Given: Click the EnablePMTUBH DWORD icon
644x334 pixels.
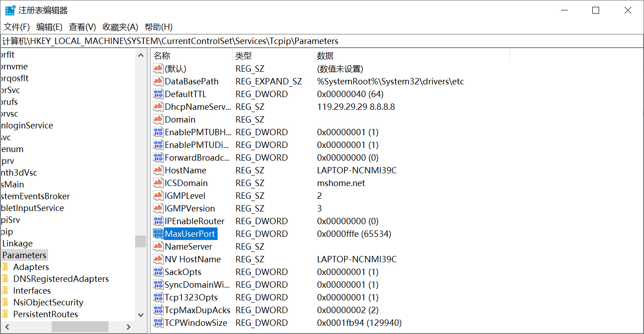Looking at the screenshot, I should [158, 132].
